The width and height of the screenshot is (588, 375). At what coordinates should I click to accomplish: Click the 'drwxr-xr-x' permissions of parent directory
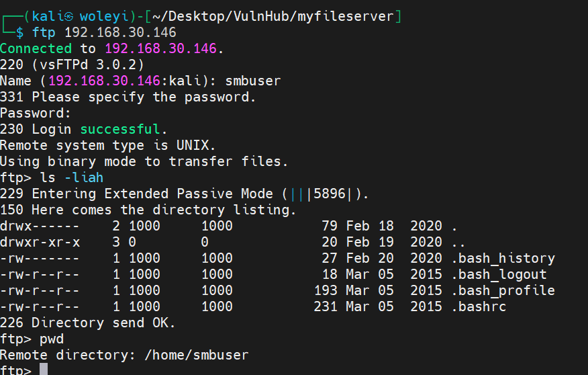point(40,243)
